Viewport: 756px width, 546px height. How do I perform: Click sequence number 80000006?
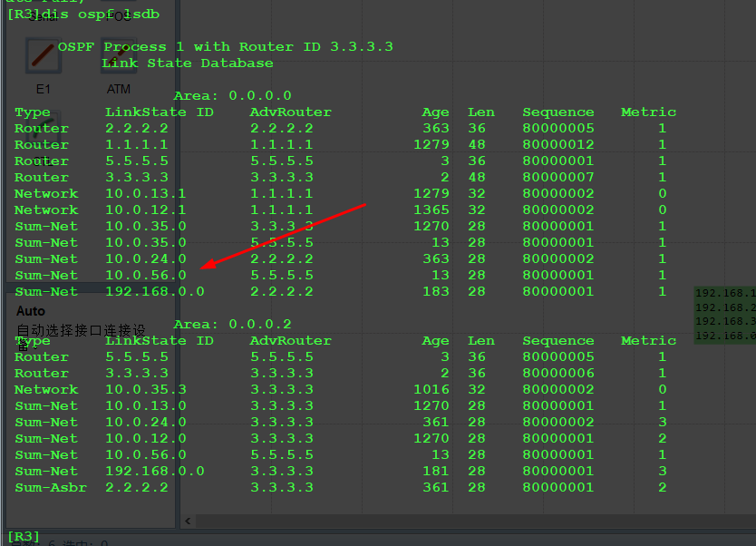[558, 373]
